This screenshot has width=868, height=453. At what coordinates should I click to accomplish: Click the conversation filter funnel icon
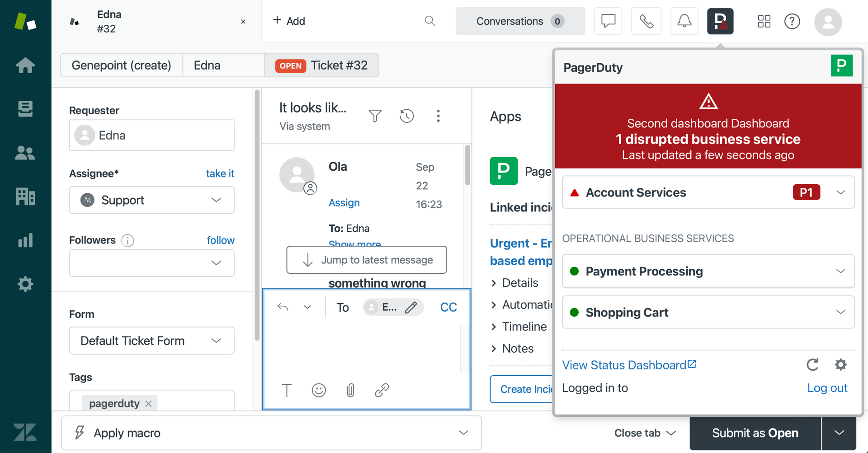pos(375,116)
